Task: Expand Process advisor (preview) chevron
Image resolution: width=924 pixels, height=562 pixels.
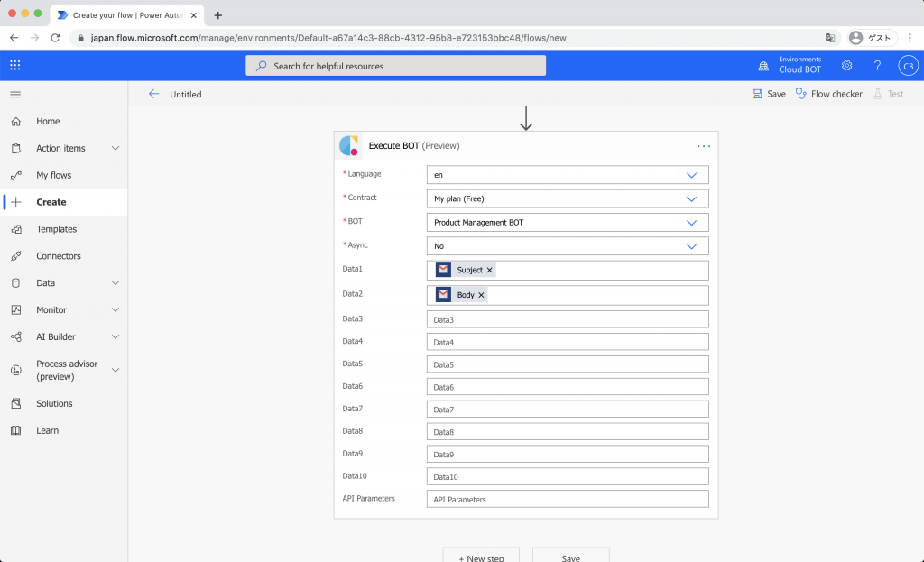Action: click(115, 370)
